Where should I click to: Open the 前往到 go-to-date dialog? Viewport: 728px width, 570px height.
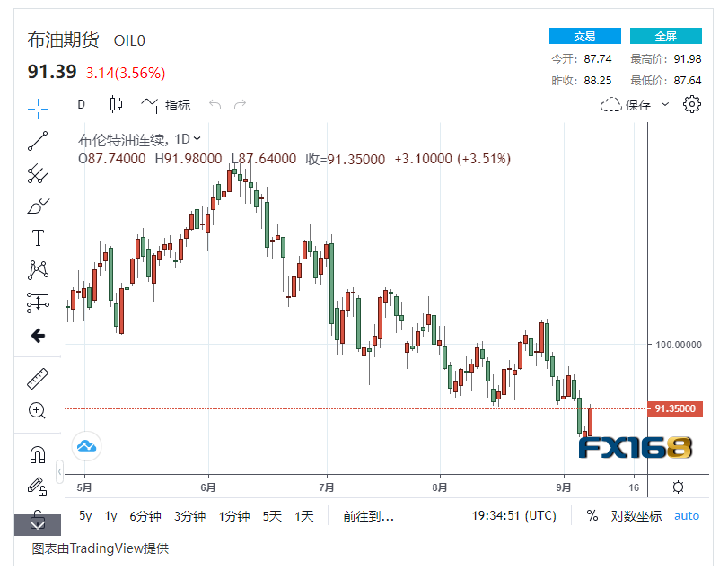click(368, 515)
